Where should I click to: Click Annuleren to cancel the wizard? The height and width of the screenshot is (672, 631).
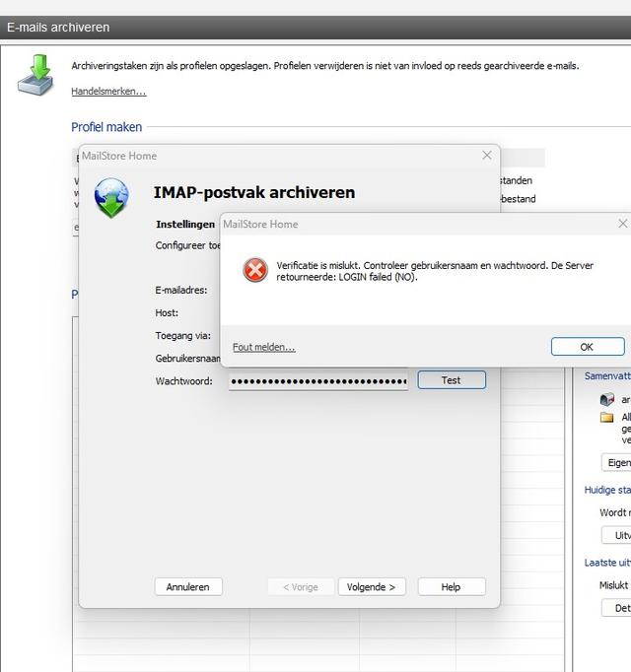coord(187,586)
